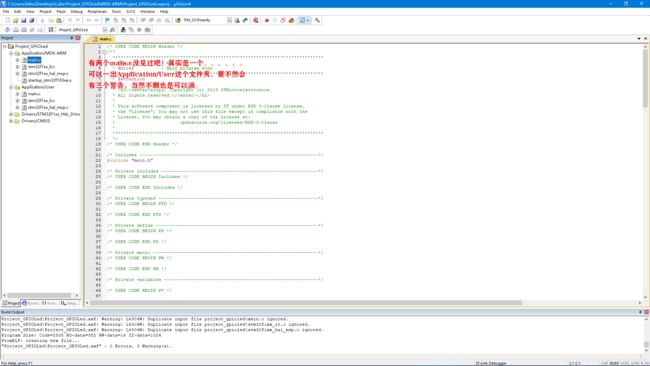Insert a breakpoint with red dot icon
The image size is (650, 366).
tap(267, 20)
